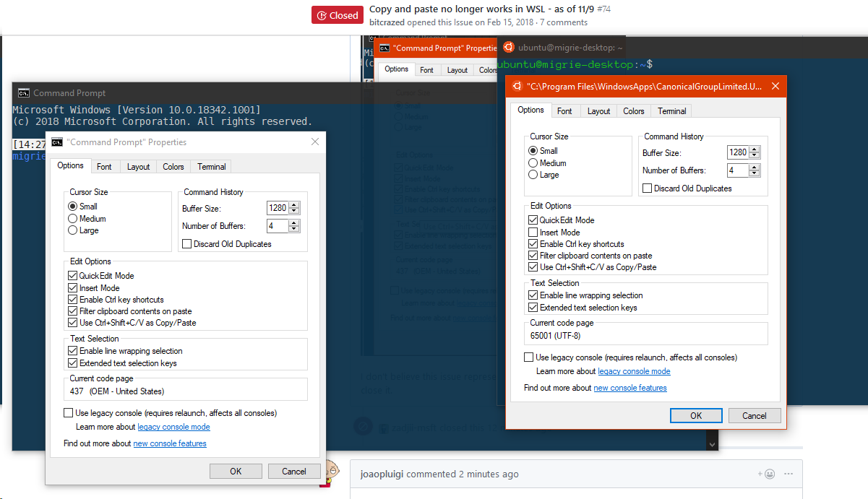This screenshot has width=868, height=499.
Task: Switch to Layout tab in CanonicalGroupLimited dialog
Action: pyautogui.click(x=598, y=111)
